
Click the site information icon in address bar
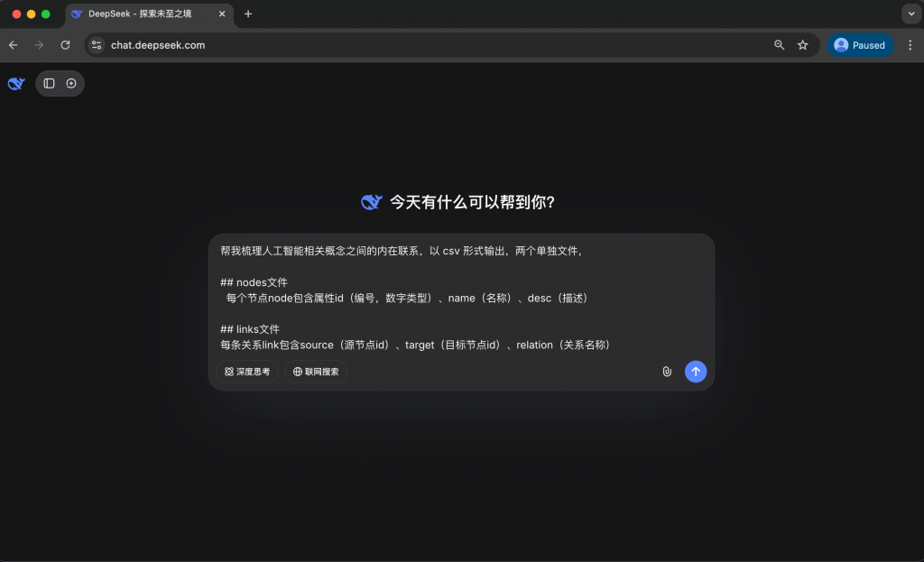pos(97,45)
